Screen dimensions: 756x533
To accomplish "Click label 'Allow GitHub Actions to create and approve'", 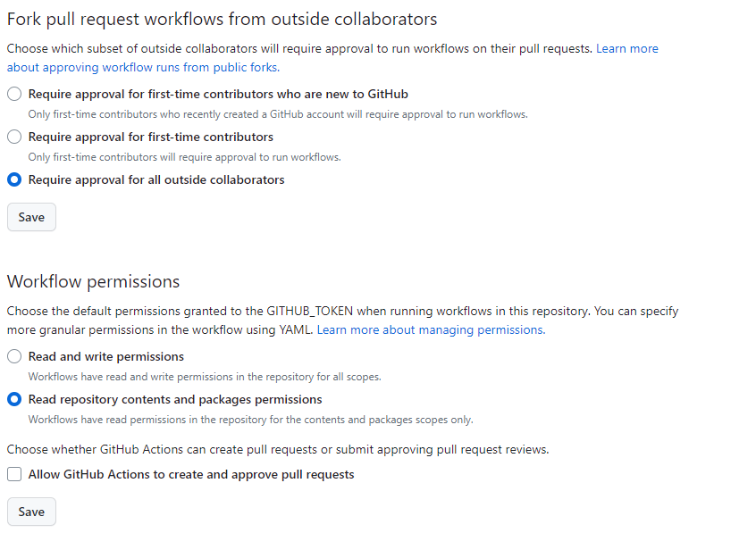I will (x=191, y=475).
